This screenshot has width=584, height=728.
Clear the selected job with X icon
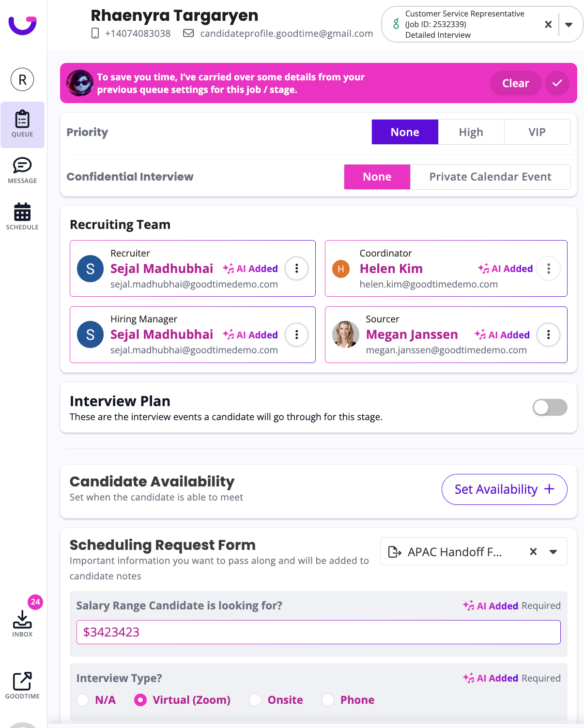point(548,24)
